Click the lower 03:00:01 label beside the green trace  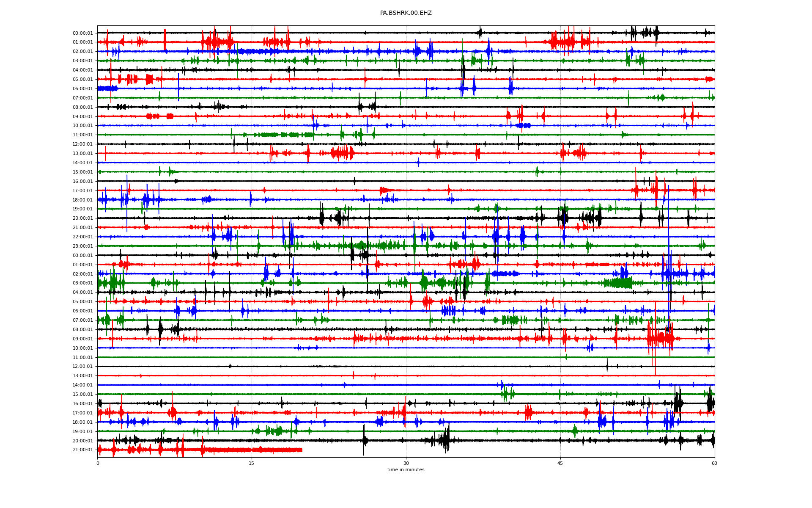82,283
